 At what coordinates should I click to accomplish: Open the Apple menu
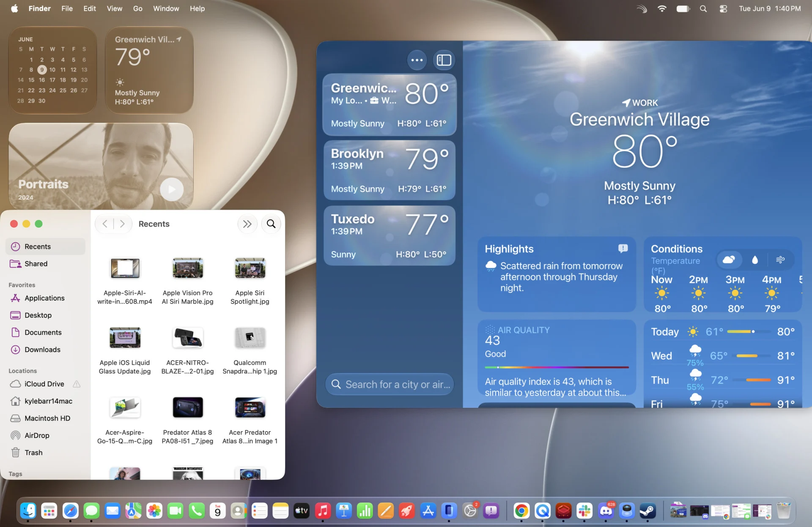pos(14,8)
